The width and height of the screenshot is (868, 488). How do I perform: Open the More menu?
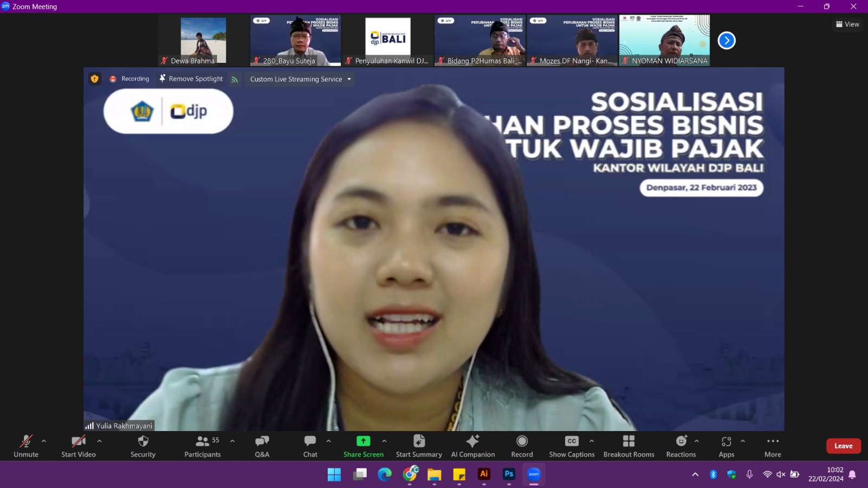(x=773, y=446)
